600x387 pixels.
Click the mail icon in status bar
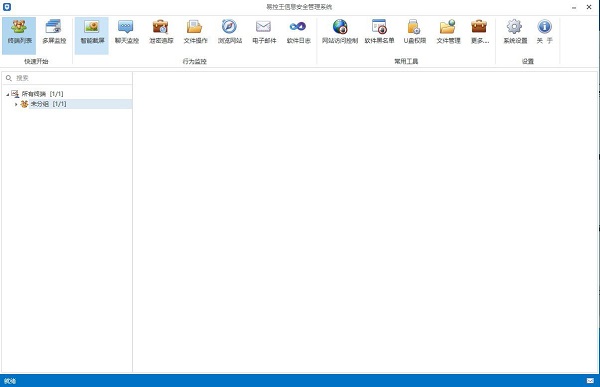point(590,380)
